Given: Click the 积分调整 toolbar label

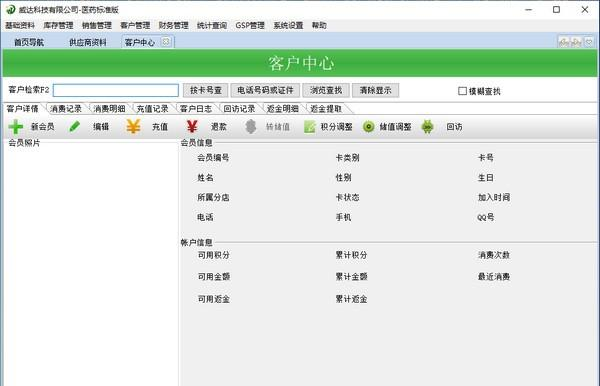Looking at the screenshot, I should (x=336, y=127).
